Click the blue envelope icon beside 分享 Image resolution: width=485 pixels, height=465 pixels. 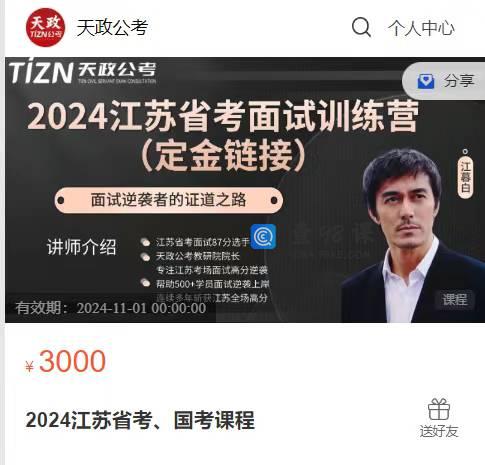coord(426,81)
